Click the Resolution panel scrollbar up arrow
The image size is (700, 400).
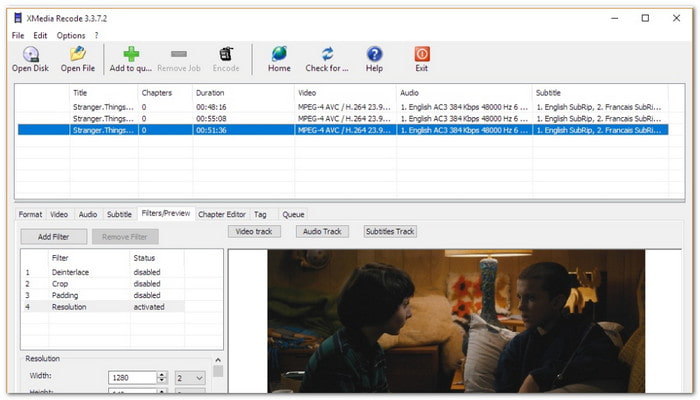218,360
